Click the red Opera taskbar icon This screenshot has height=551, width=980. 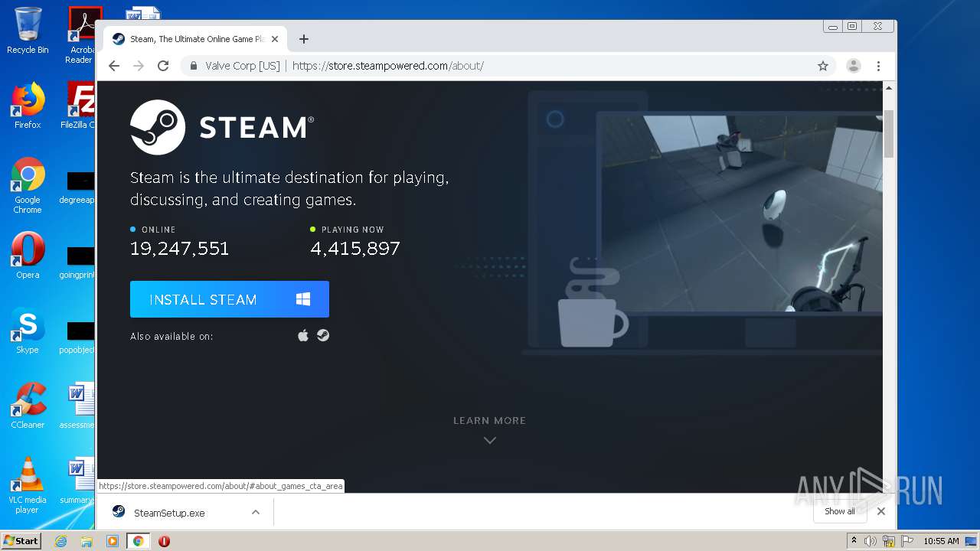[164, 541]
